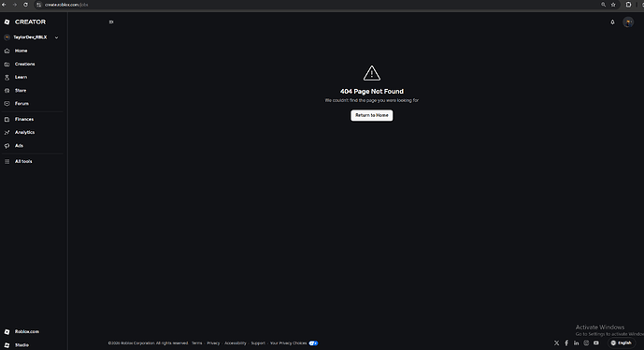Click the Return to Home button
Image resolution: width=644 pixels, height=350 pixels.
pyautogui.click(x=372, y=115)
